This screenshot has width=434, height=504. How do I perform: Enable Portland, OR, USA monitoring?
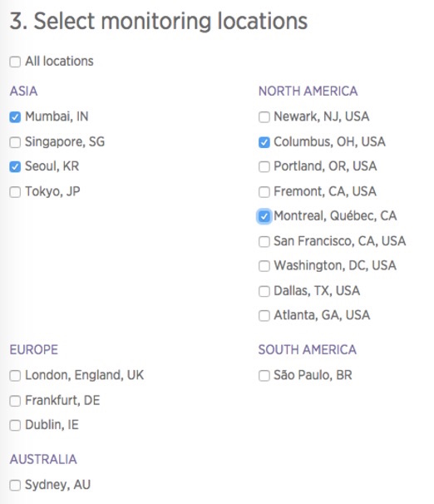264,167
